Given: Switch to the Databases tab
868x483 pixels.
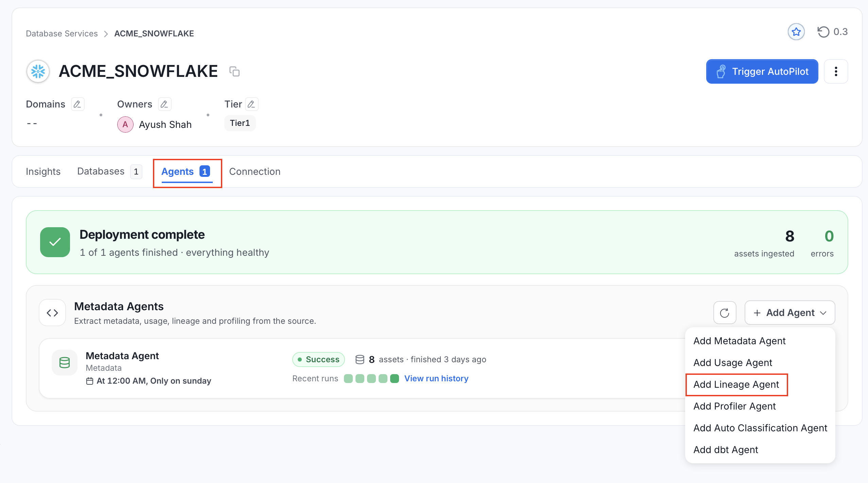Looking at the screenshot, I should pos(109,171).
